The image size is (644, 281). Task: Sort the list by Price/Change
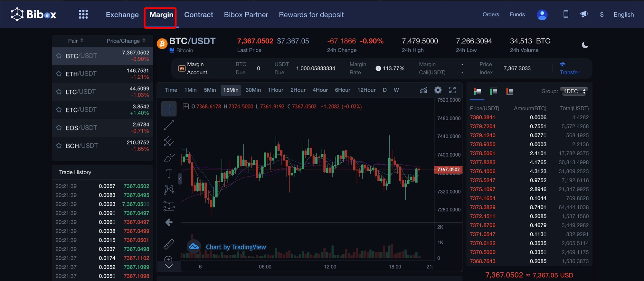126,41
